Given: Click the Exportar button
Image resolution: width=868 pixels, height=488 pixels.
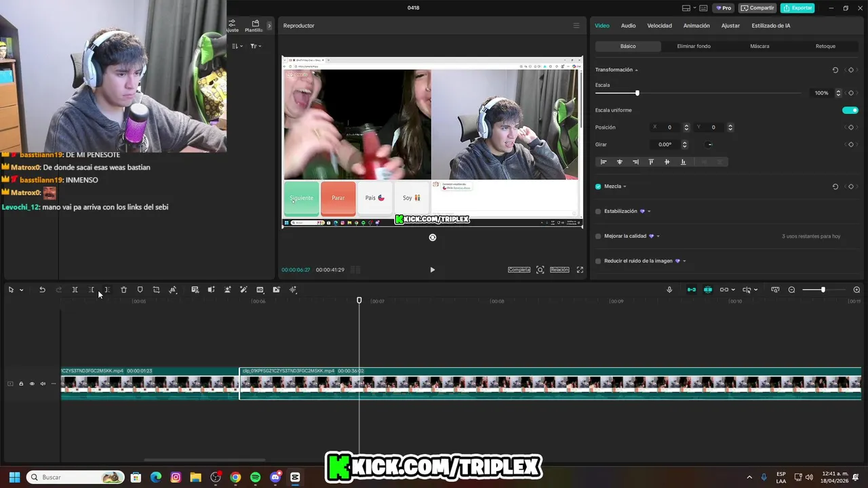Looking at the screenshot, I should [797, 8].
